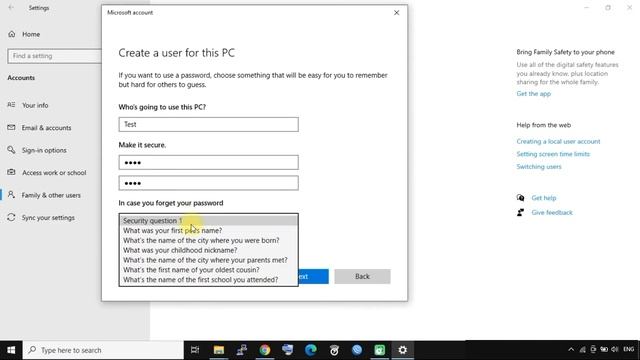The image size is (640, 360).
Task: Click the network icon in system tray
Action: tap(582, 350)
